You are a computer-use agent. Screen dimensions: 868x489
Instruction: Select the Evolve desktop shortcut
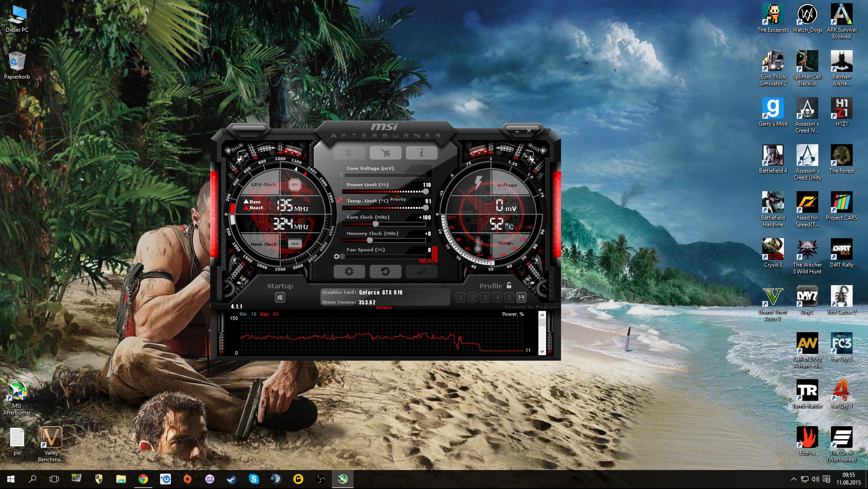807,441
